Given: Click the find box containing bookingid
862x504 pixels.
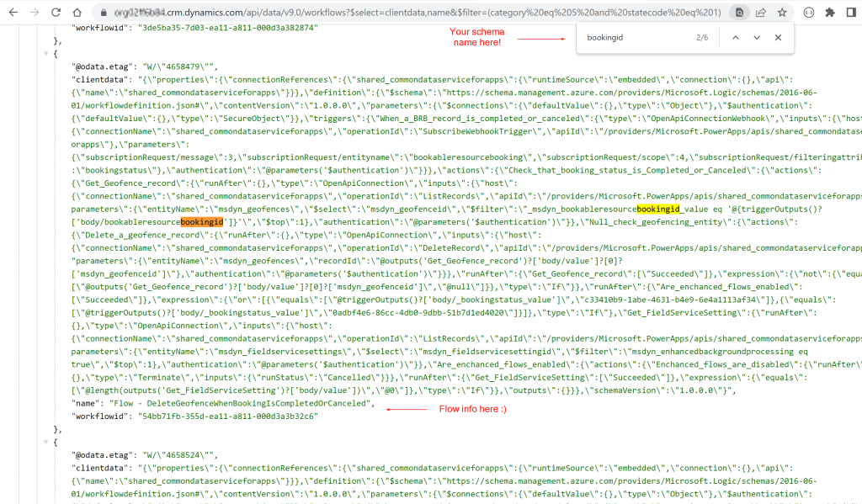Looking at the screenshot, I should [x=631, y=38].
